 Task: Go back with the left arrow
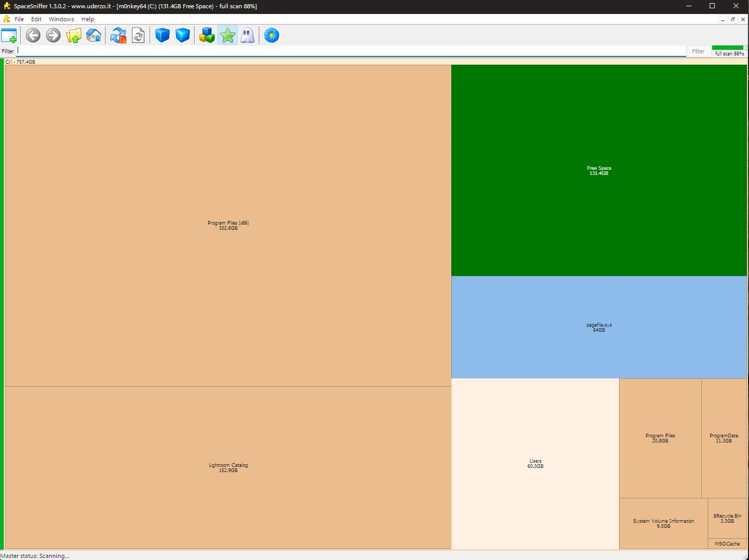[x=33, y=36]
